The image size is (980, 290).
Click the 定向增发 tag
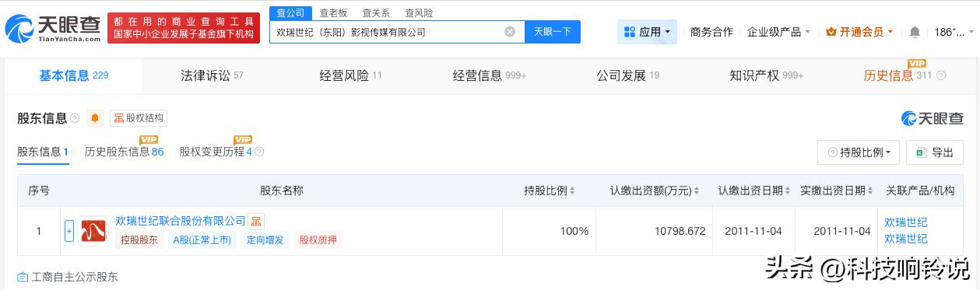265,240
